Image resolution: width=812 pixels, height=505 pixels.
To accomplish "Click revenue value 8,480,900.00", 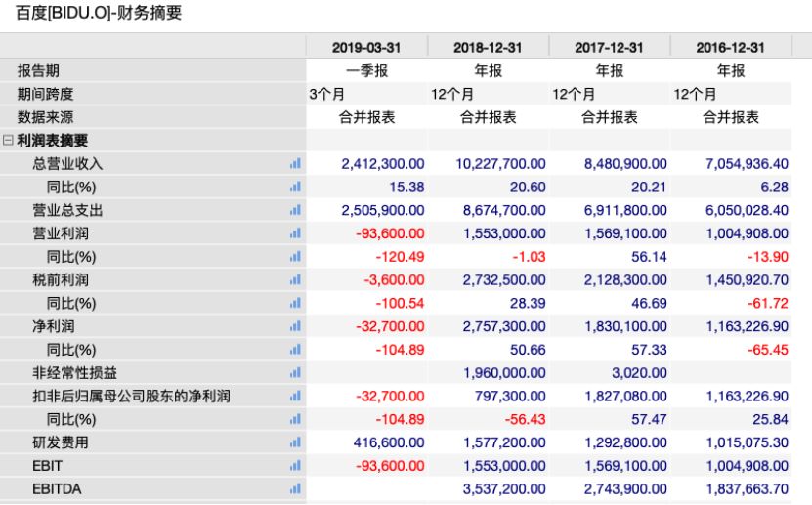I will (x=625, y=164).
